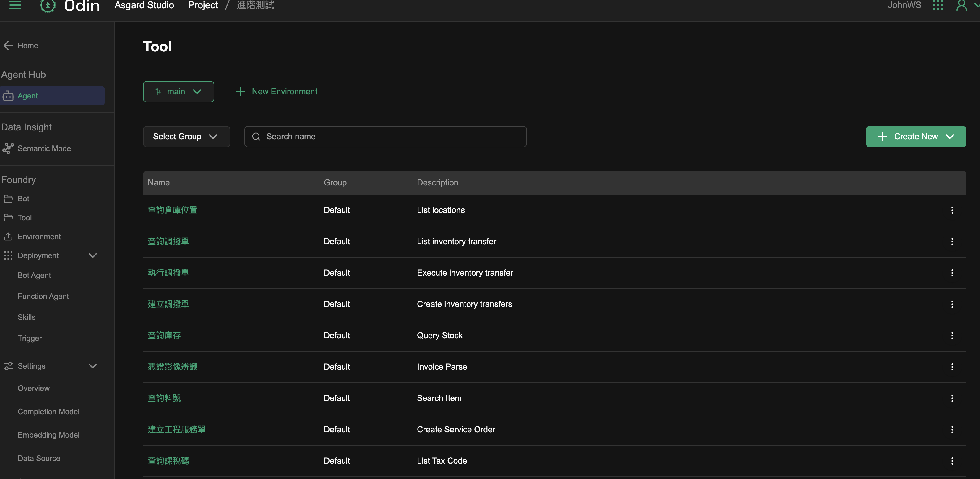Viewport: 980px width, 479px height.
Task: Click plus icon for New Environment
Action: point(240,92)
